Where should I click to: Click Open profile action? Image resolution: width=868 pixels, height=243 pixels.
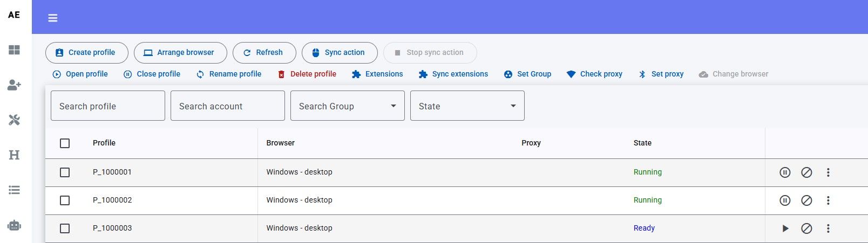coord(80,74)
